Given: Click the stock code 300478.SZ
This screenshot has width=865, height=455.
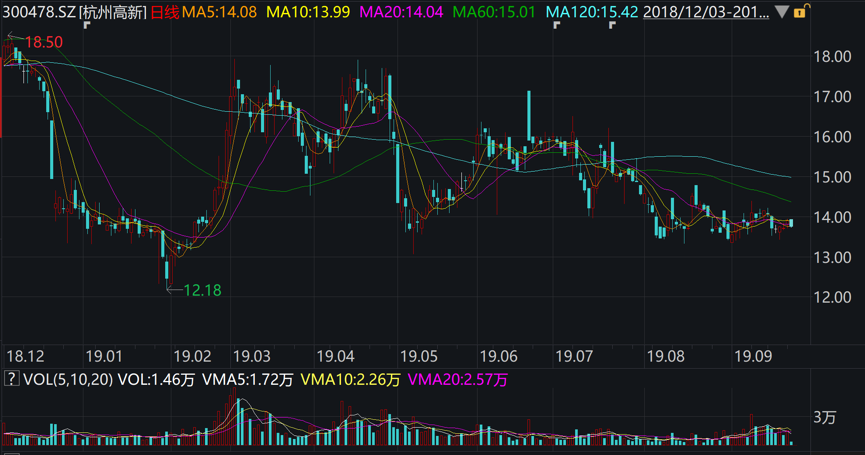Looking at the screenshot, I should pos(38,12).
